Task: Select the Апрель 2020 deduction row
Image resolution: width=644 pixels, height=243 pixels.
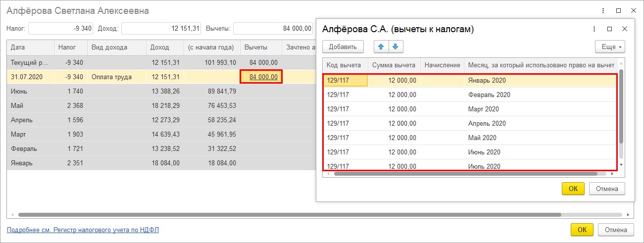Action: [x=470, y=123]
